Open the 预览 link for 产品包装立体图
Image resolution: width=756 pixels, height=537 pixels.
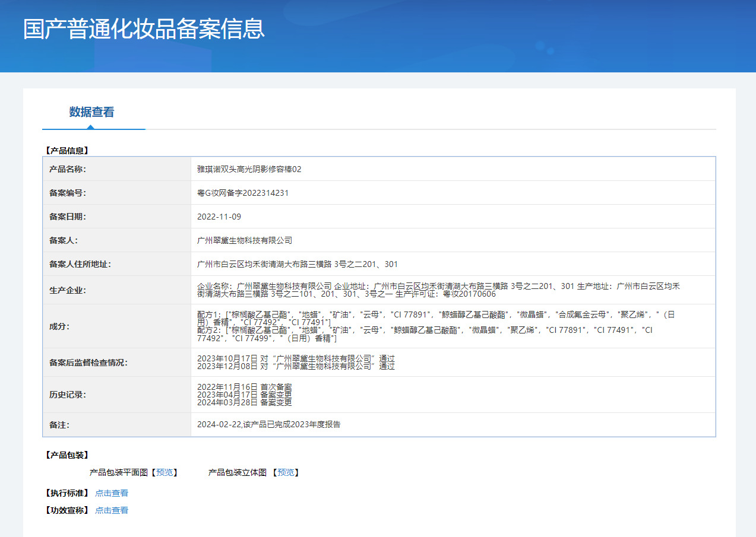click(x=287, y=472)
